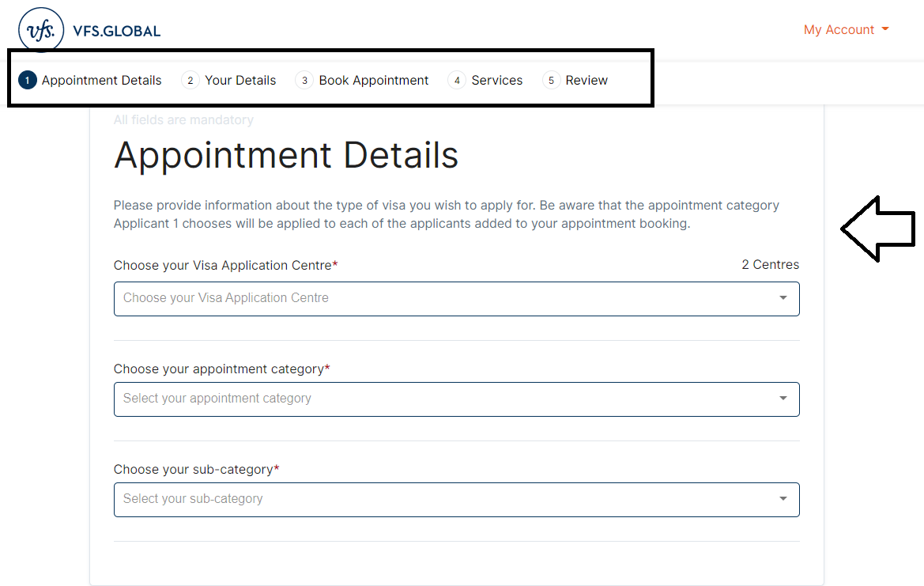Jump to the Services step

(496, 81)
